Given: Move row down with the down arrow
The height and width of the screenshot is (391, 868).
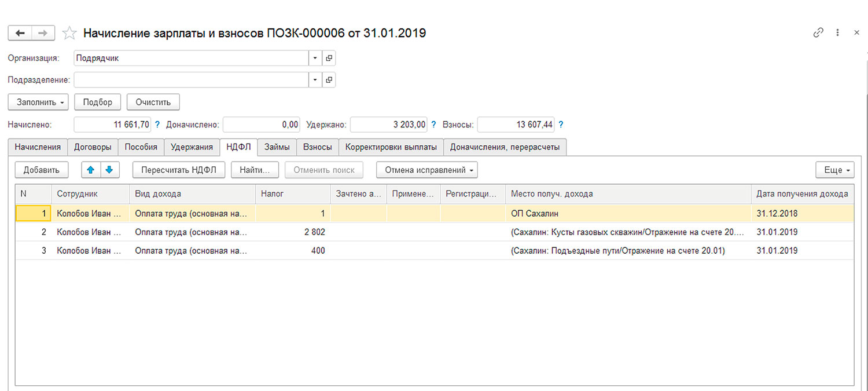Looking at the screenshot, I should (x=109, y=170).
